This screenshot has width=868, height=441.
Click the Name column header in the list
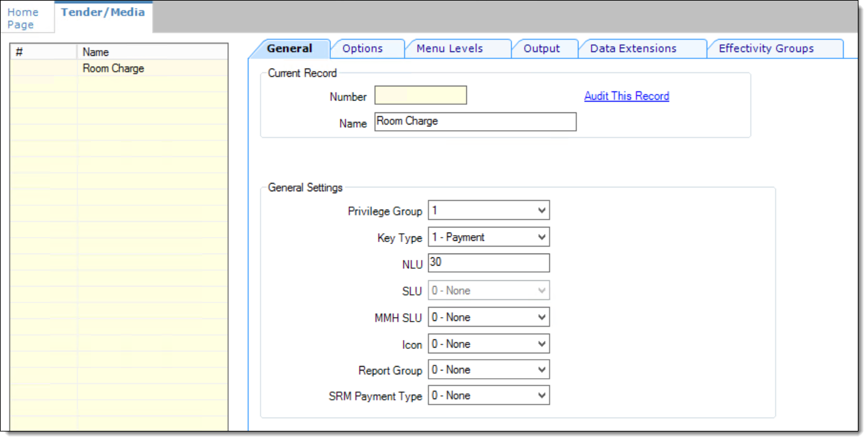pos(153,52)
